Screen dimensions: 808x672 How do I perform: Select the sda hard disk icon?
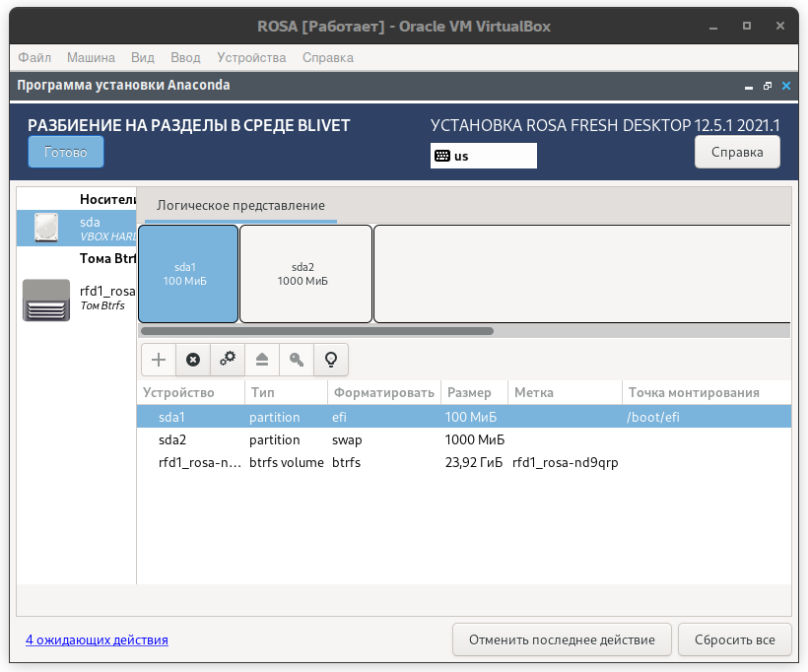click(46, 229)
